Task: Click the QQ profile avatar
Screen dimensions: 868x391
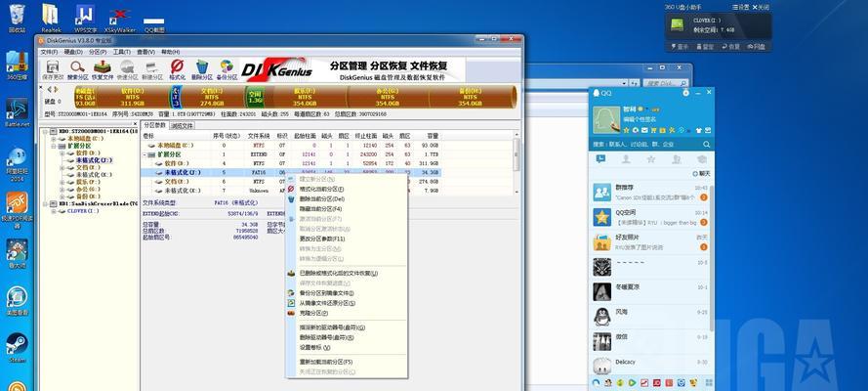Action: coord(606,119)
